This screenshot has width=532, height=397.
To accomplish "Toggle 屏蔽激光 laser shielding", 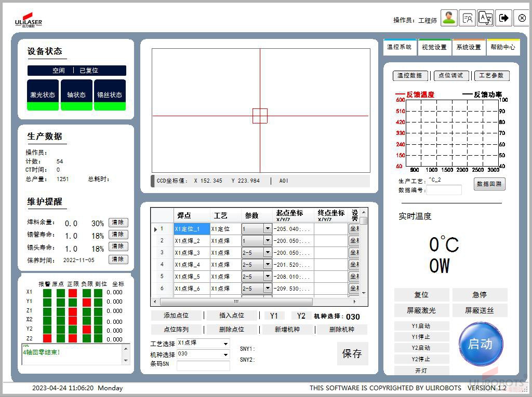I will [x=421, y=311].
